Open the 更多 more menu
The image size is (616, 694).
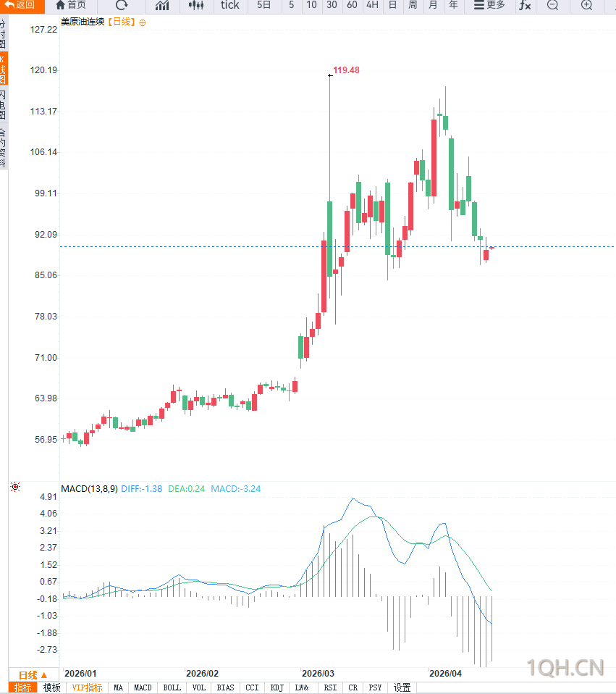tap(489, 5)
